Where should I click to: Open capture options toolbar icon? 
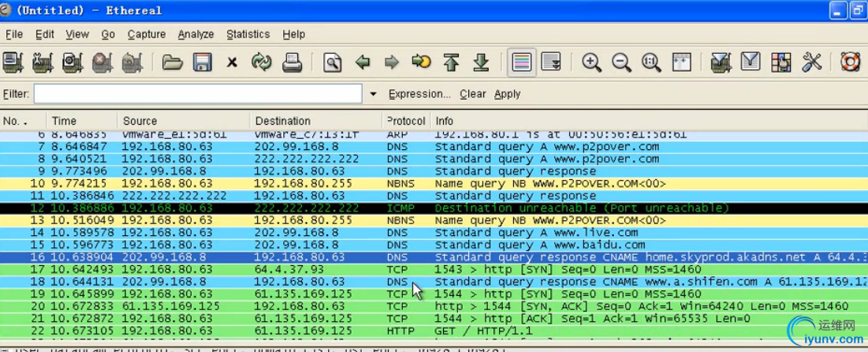(x=43, y=62)
